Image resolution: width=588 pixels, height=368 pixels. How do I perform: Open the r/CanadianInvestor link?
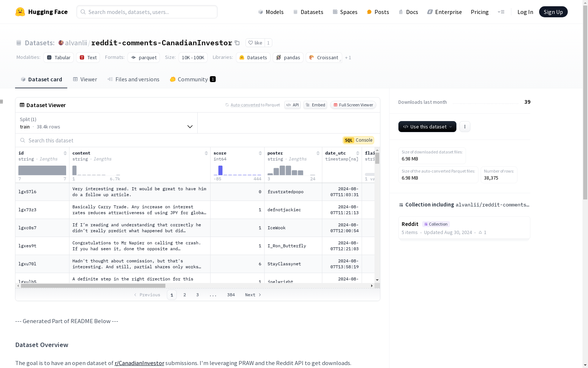(139, 363)
